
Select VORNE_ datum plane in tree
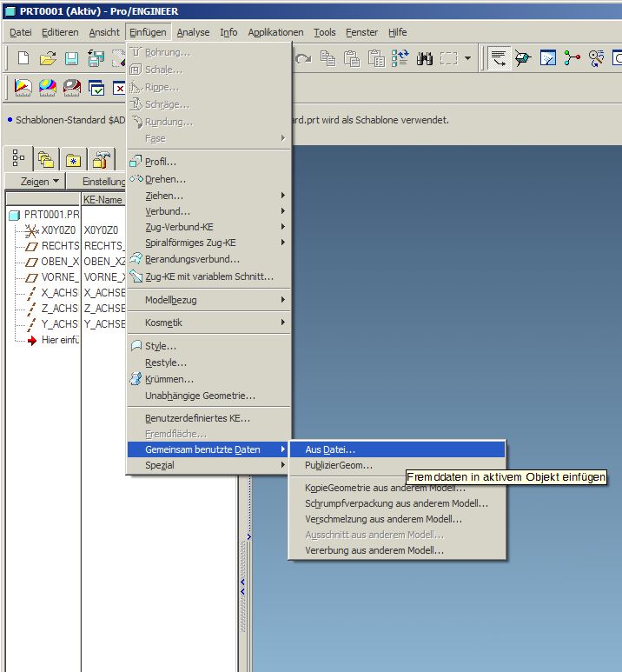(x=52, y=277)
